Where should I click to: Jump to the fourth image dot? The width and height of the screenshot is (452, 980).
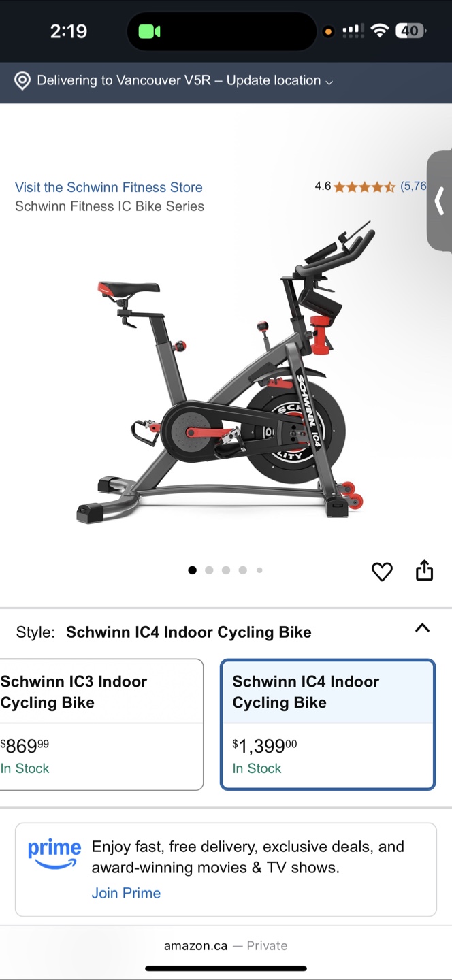tap(242, 570)
